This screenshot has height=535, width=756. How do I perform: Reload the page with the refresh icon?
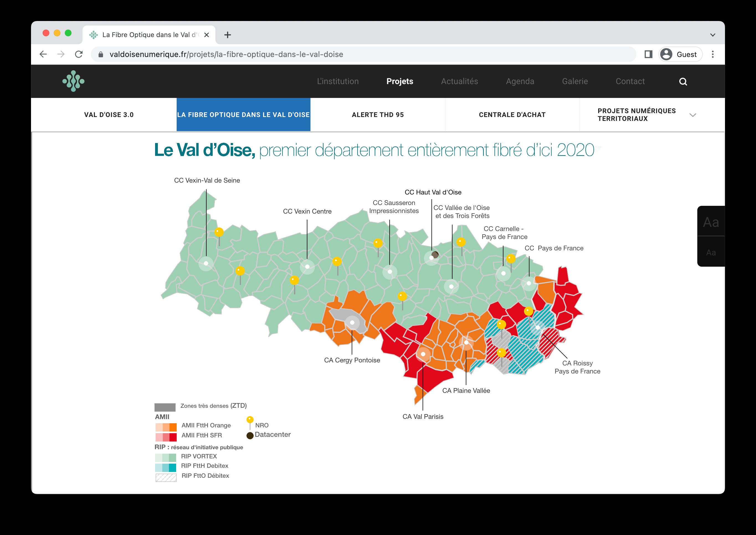tap(78, 54)
